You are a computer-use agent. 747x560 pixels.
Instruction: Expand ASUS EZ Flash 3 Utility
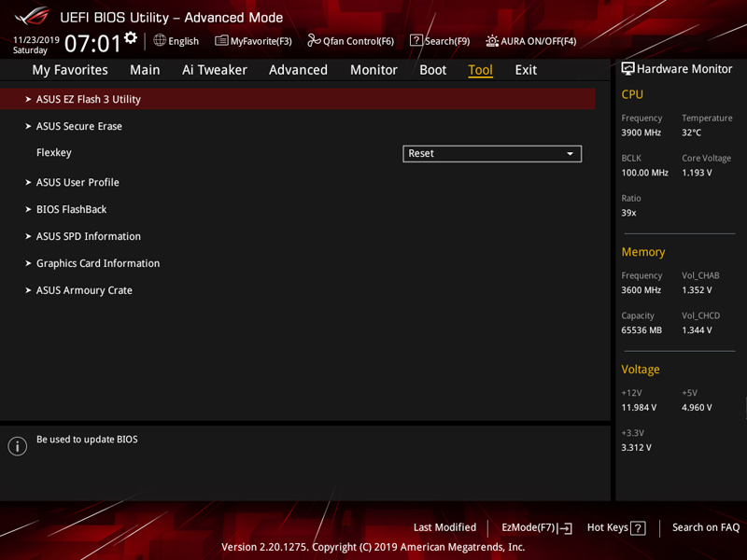(x=89, y=100)
